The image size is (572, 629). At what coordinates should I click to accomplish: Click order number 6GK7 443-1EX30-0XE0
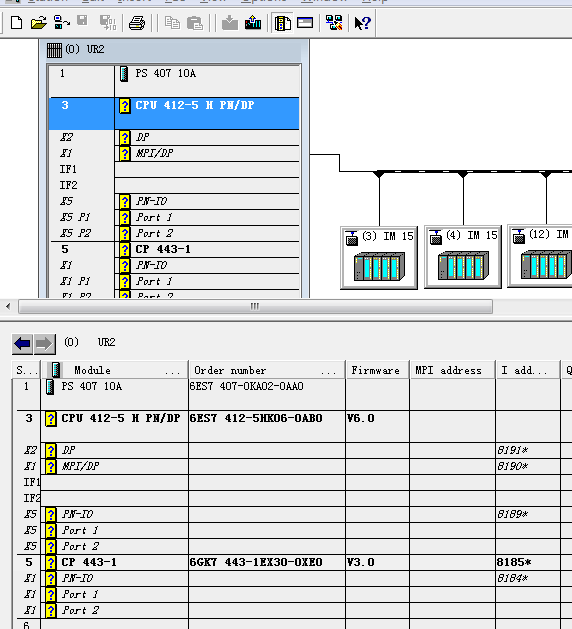[256, 562]
